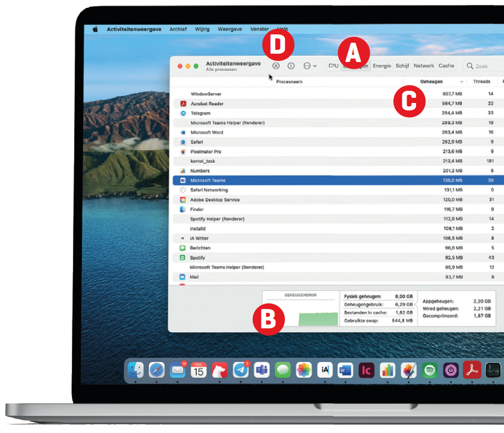
Task: Select the installd process
Action: click(x=338, y=229)
